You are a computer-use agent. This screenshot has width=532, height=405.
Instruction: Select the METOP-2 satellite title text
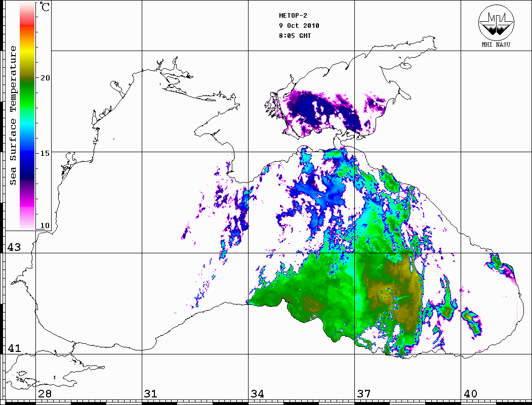click(x=293, y=16)
